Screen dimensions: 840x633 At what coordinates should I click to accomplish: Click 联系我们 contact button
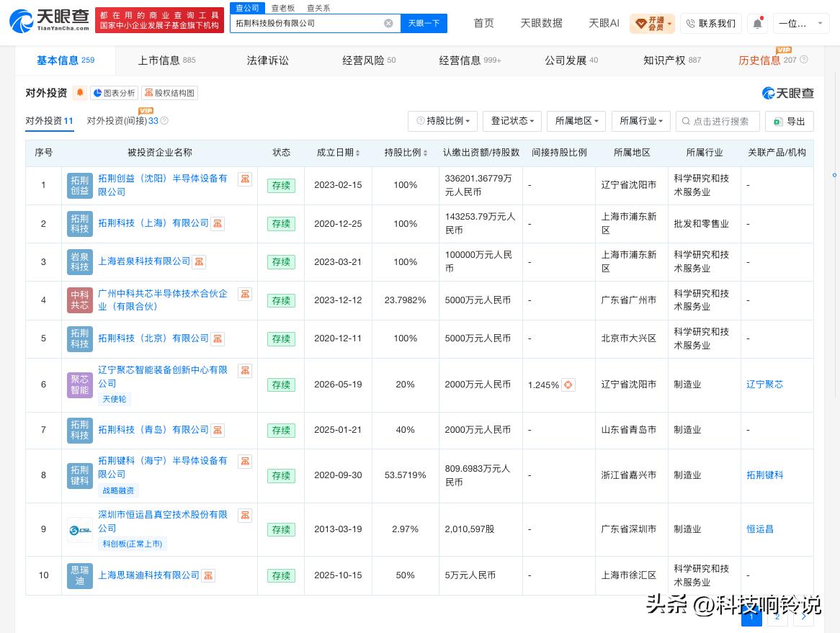tap(711, 24)
